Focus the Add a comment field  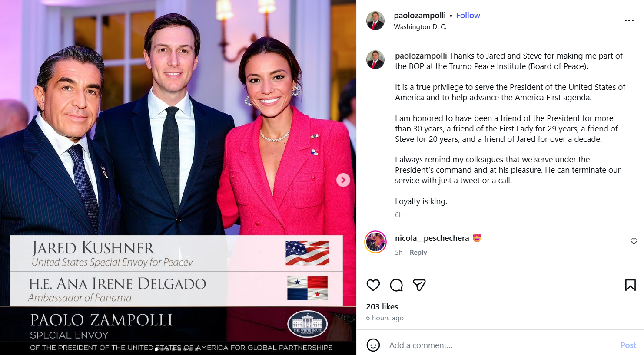click(500, 345)
